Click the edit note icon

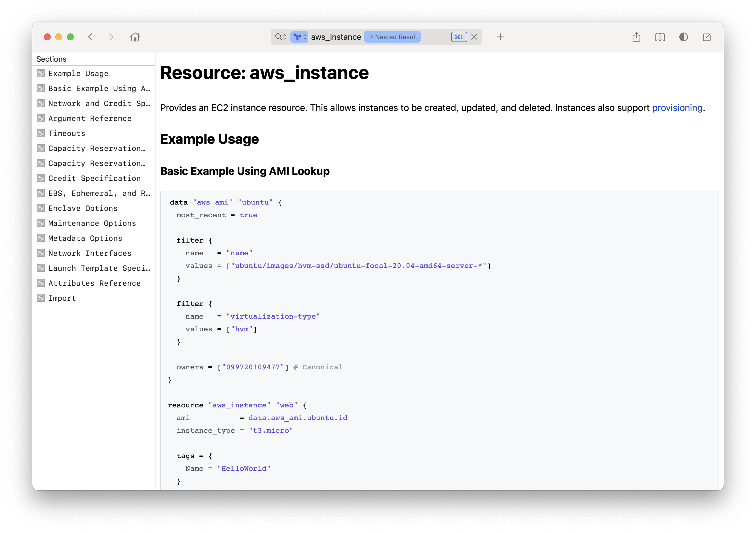707,37
